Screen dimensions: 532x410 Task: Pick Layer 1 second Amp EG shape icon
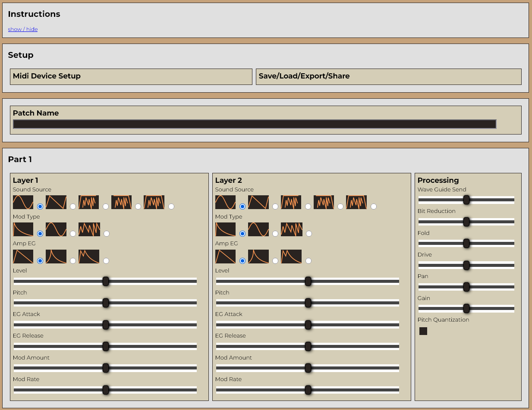(x=56, y=257)
